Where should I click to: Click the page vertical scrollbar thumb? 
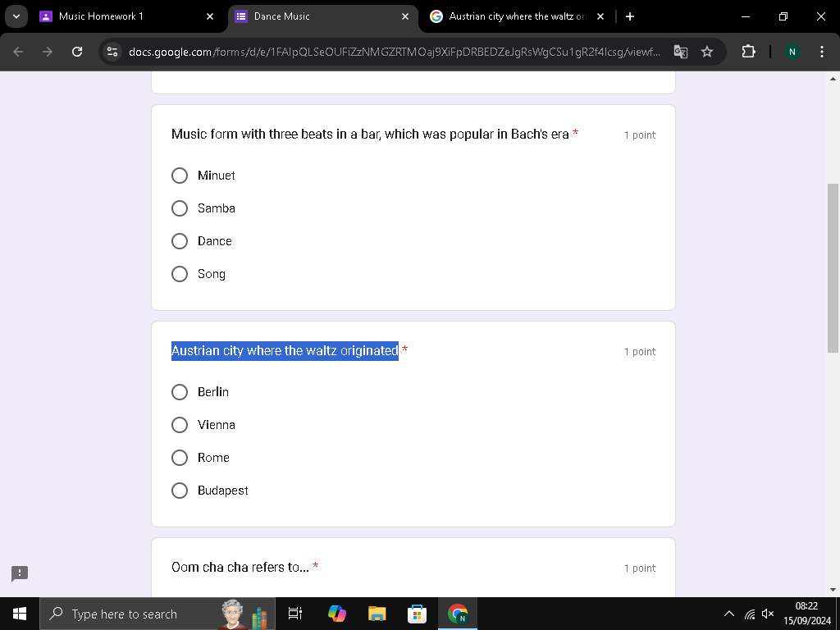coord(833,268)
